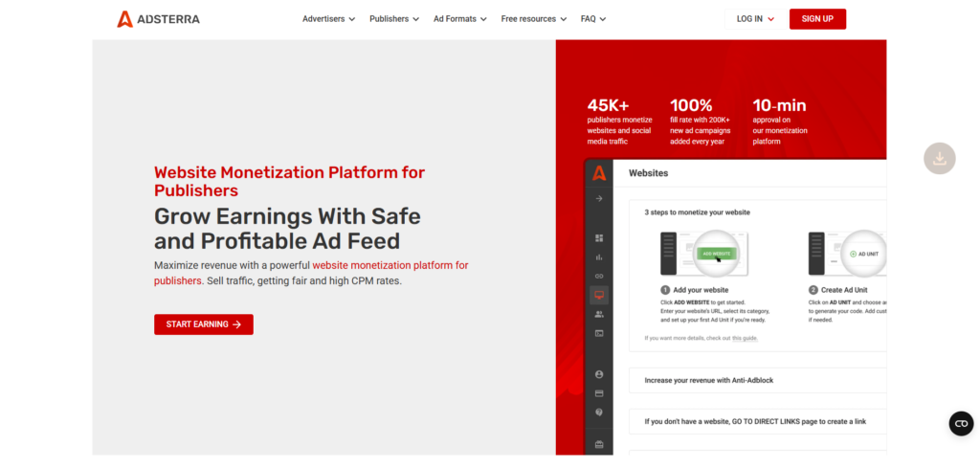Image resolution: width=980 pixels, height=468 pixels.
Task: Select the highlighted monitor Websites icon
Action: coord(599,295)
